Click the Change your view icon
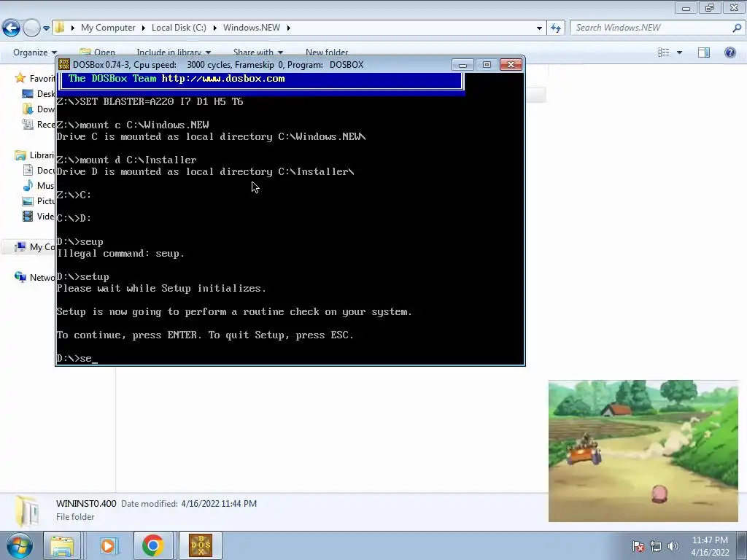 pos(664,52)
